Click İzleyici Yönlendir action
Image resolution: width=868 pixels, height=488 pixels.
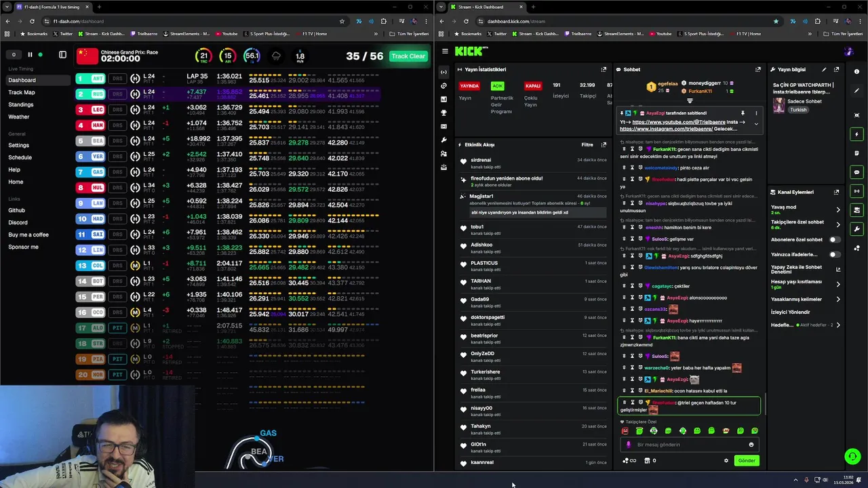pos(791,312)
